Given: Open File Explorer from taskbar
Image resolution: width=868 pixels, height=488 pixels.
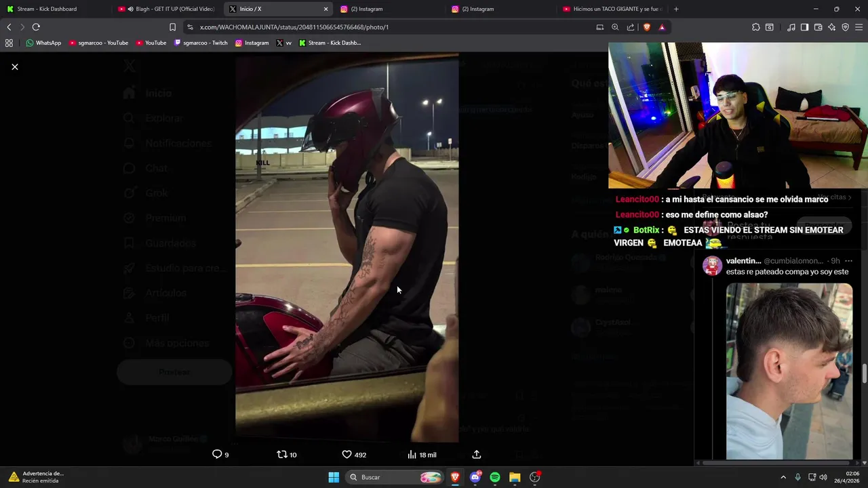Looking at the screenshot, I should 515,477.
